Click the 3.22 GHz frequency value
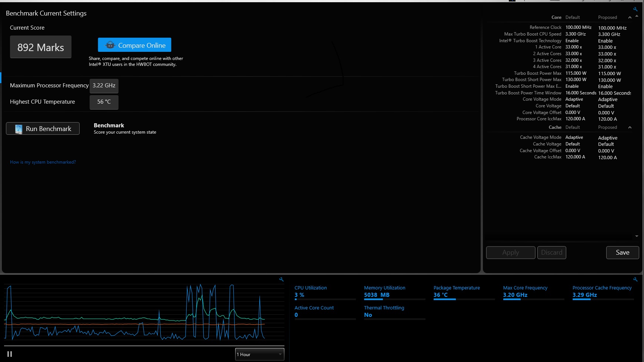This screenshot has height=362, width=644. click(104, 86)
